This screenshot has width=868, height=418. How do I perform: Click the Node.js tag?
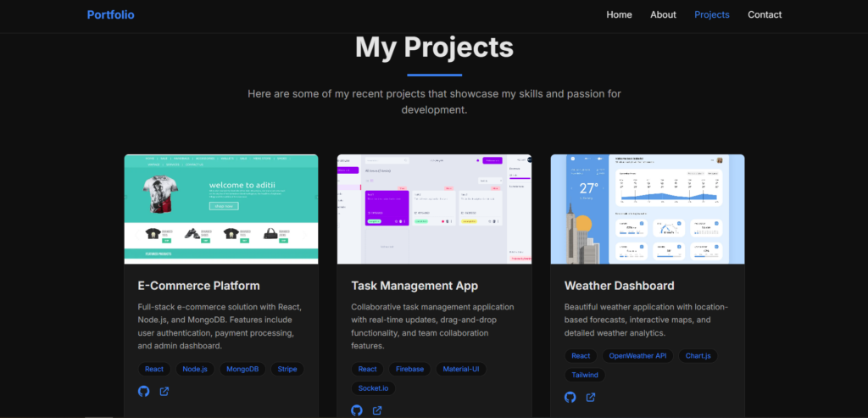pos(195,370)
